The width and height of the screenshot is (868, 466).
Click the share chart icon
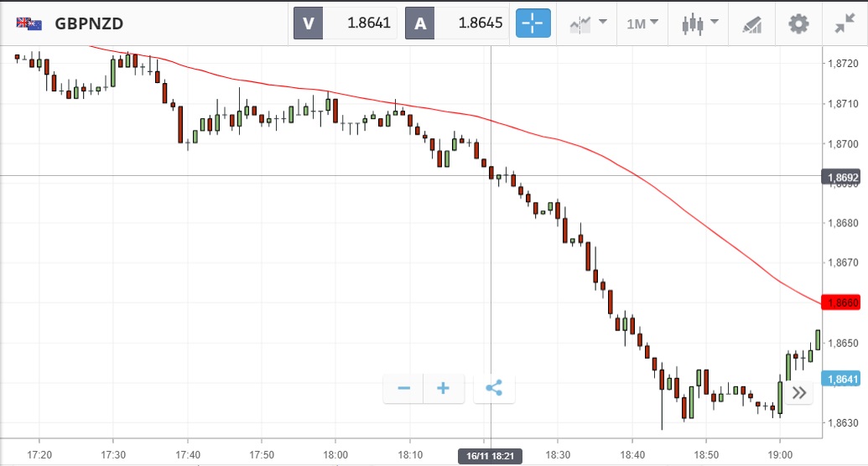(494, 388)
